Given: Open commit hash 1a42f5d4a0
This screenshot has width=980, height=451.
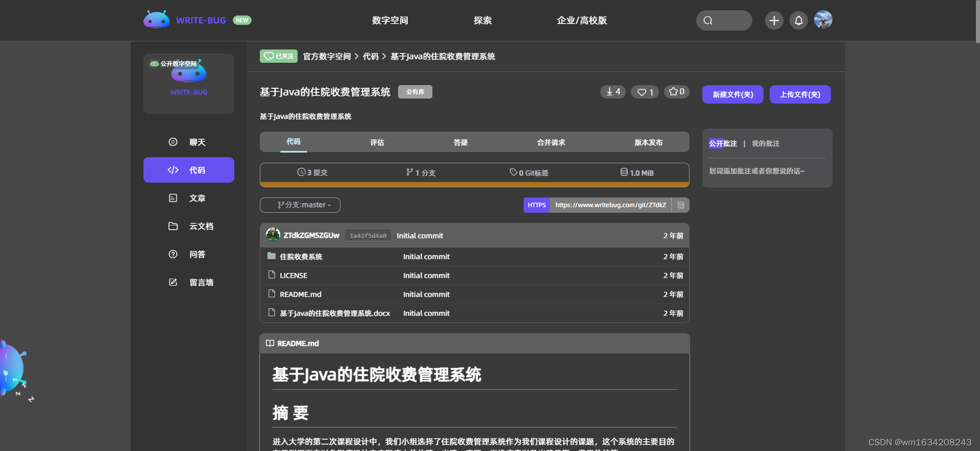Looking at the screenshot, I should tap(368, 235).
